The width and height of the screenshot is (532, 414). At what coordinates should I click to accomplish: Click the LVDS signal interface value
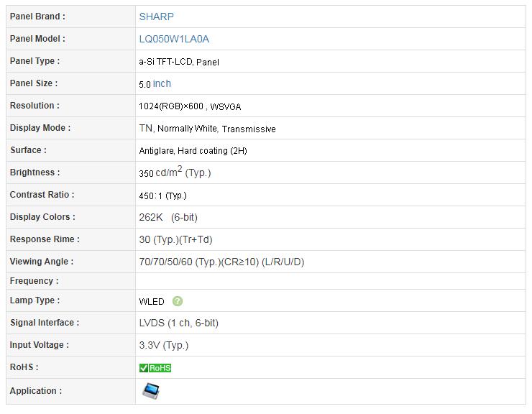[178, 323]
